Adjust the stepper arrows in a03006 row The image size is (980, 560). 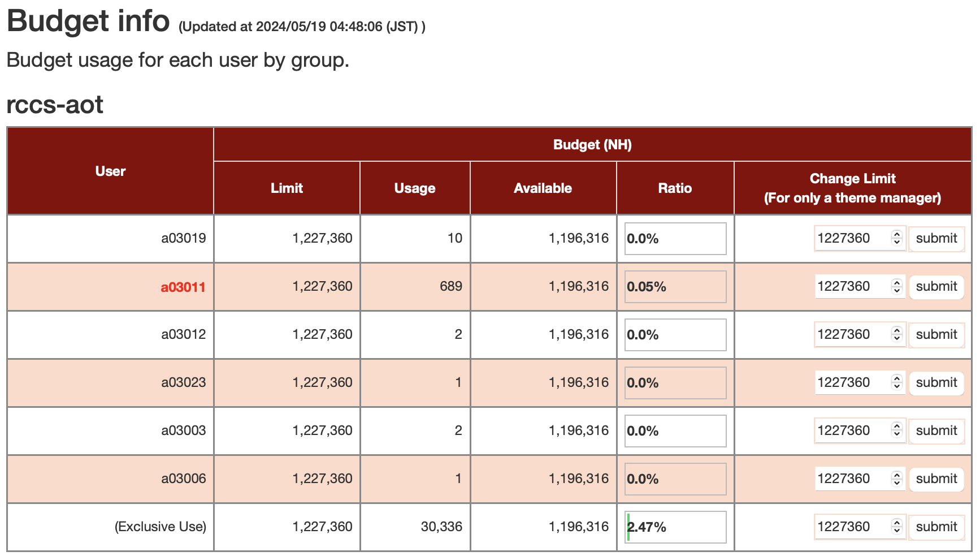897,479
